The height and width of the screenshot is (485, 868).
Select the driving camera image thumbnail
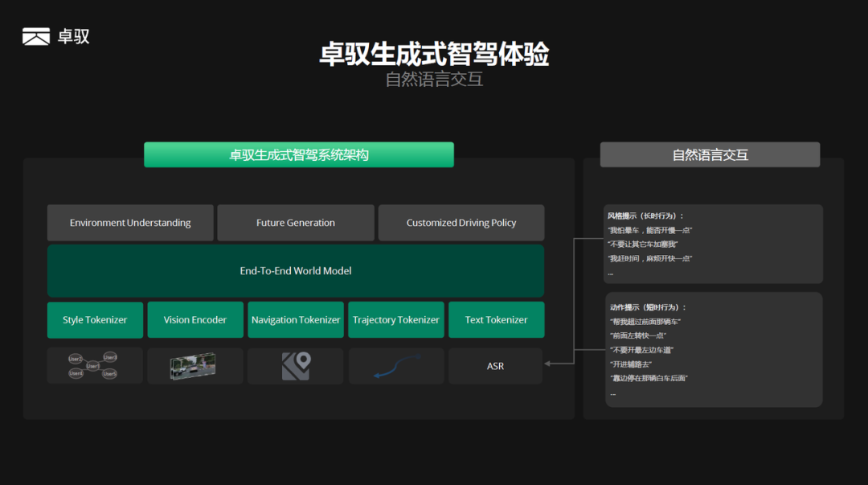click(193, 366)
